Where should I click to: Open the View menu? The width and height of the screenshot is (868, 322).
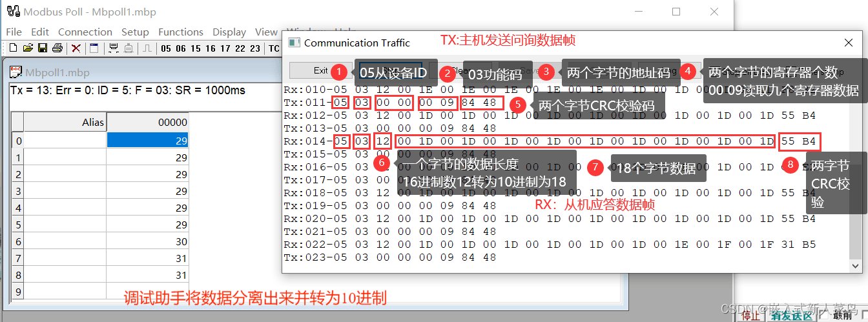click(x=266, y=32)
